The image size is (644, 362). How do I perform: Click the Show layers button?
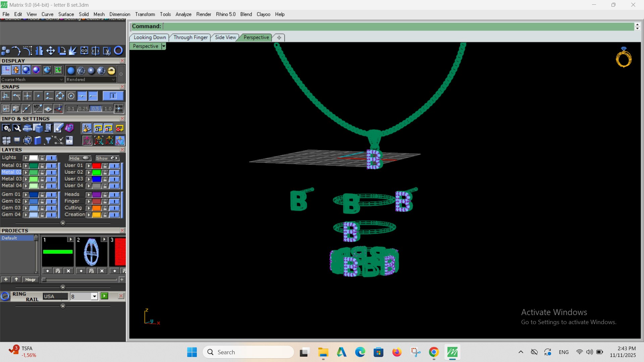(107, 158)
